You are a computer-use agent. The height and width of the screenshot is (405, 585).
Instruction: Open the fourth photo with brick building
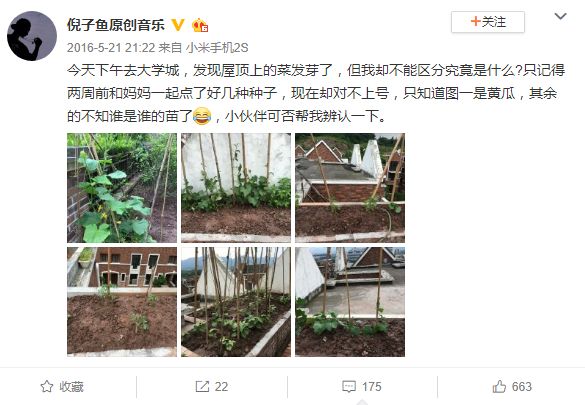point(122,302)
